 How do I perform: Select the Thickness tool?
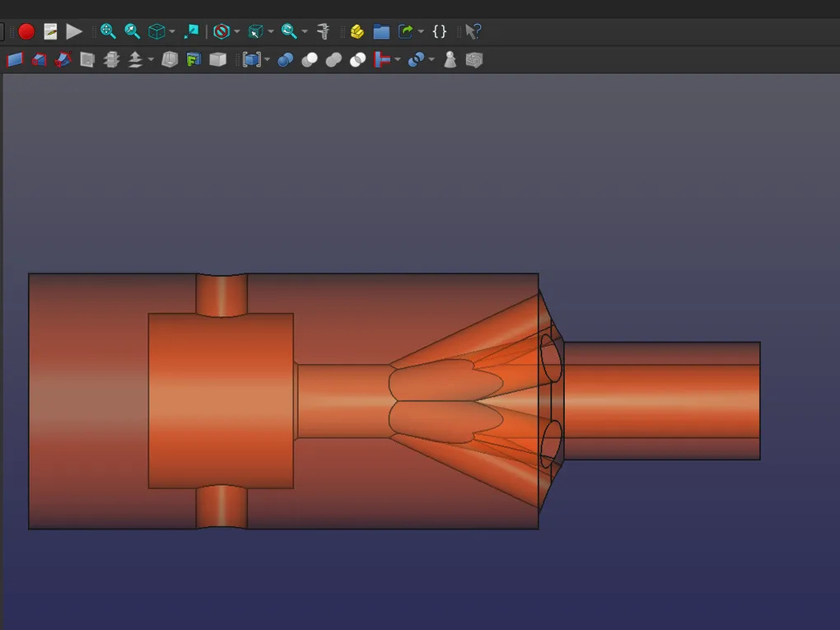tap(170, 60)
